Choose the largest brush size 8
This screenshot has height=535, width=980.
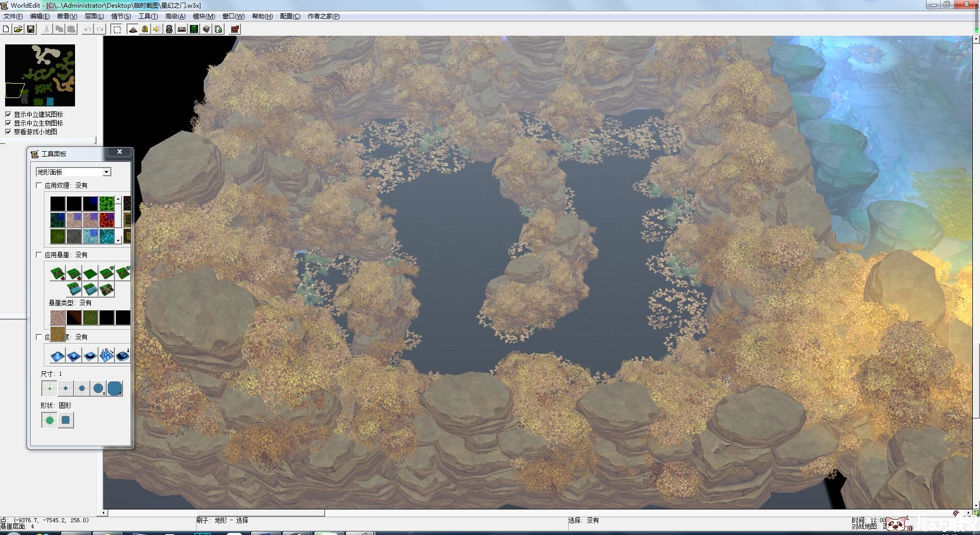115,388
